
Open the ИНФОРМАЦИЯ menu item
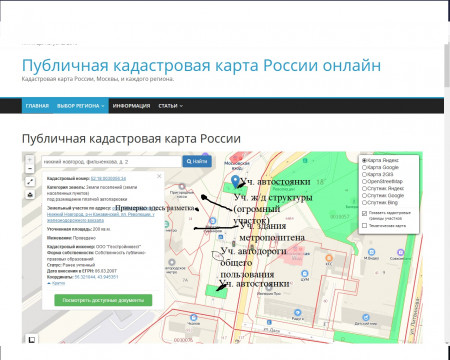tap(131, 106)
